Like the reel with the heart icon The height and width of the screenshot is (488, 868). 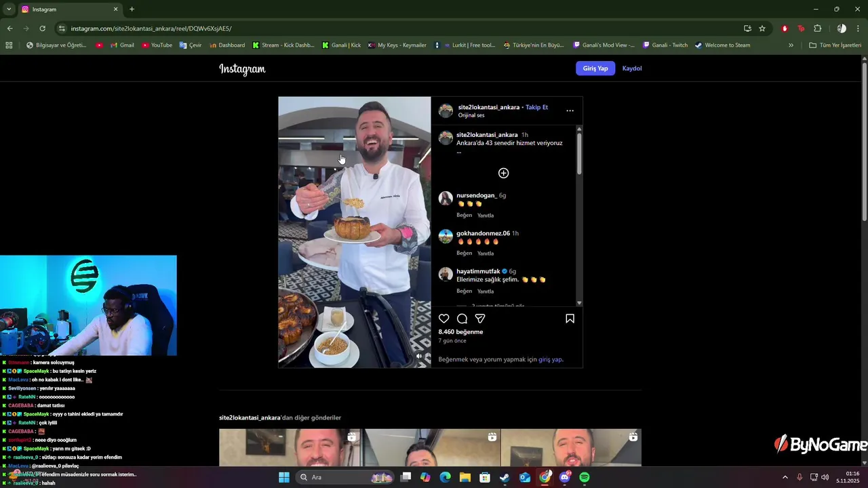[x=444, y=319]
